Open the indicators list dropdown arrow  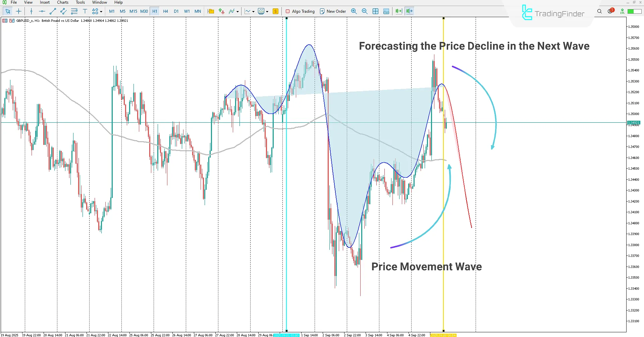pos(237,11)
